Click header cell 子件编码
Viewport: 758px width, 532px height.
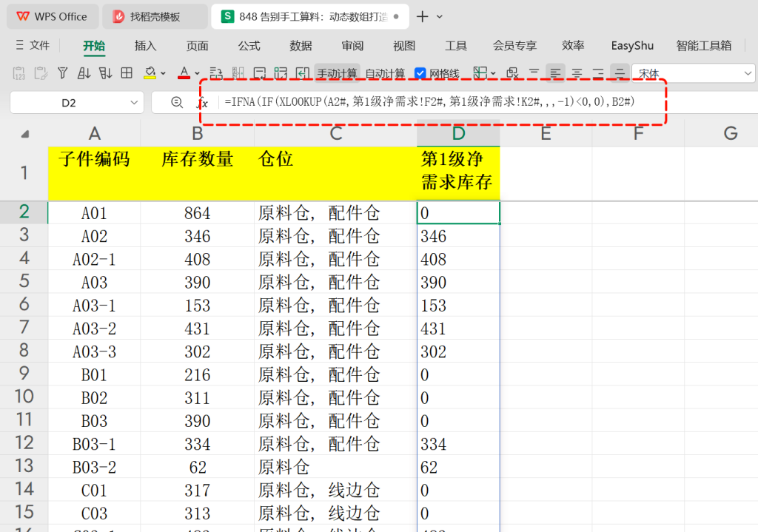[x=94, y=173]
